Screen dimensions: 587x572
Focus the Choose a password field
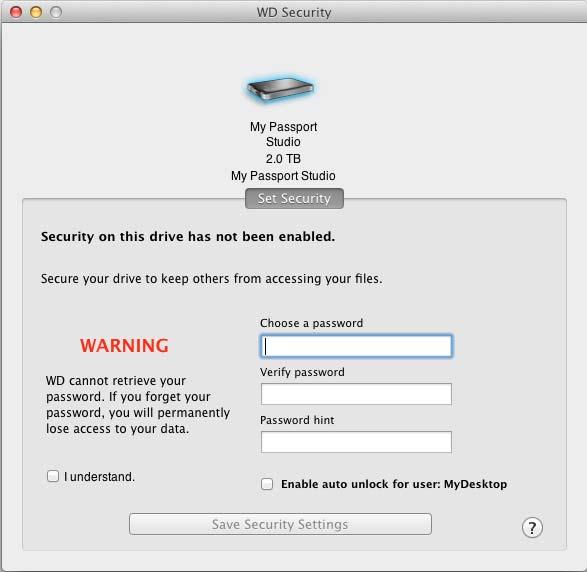pos(356,346)
